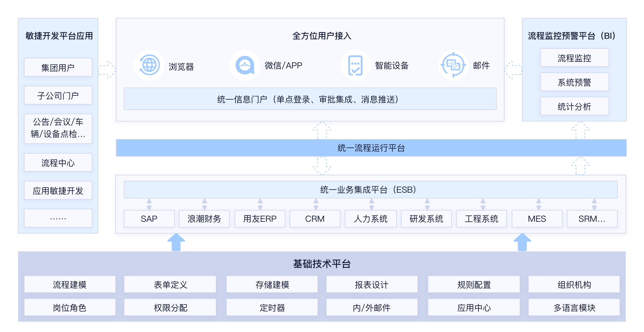Click the 定时器 box
The image size is (644, 332).
(272, 307)
